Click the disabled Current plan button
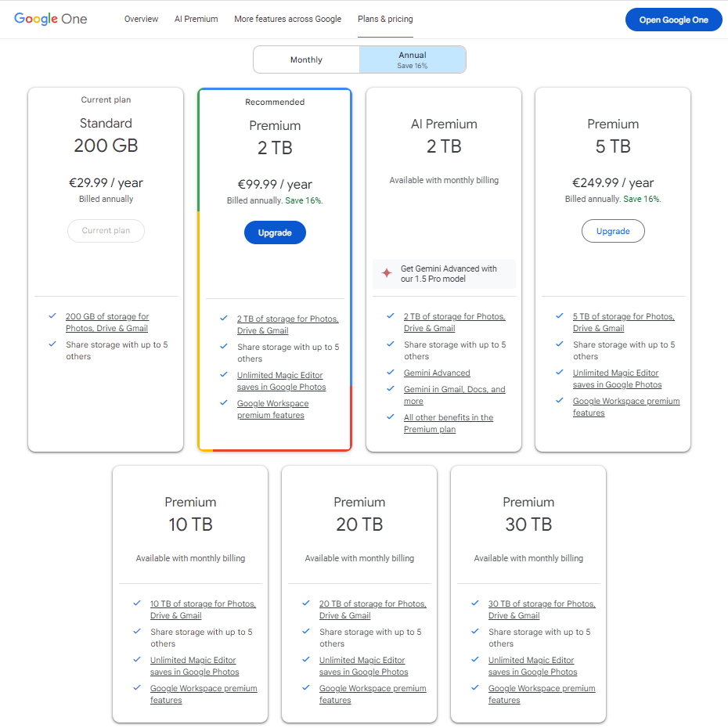The height and width of the screenshot is (728, 728). tap(106, 231)
